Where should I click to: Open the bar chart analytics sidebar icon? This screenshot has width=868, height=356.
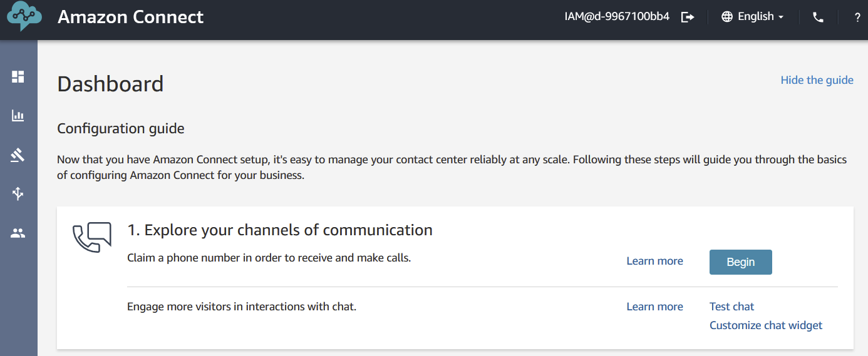coord(18,116)
